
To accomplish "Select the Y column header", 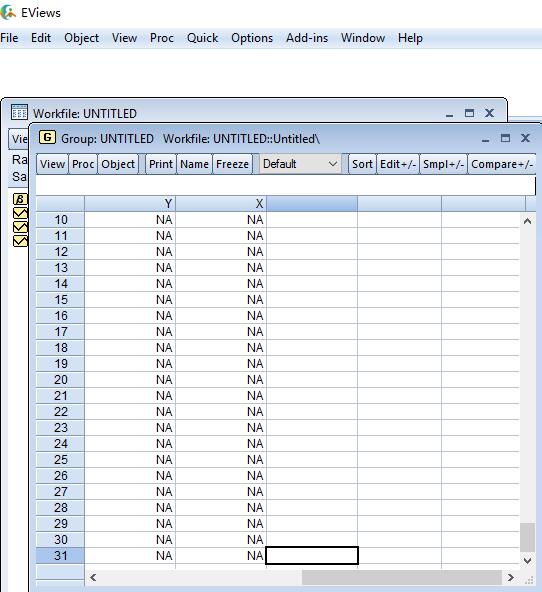I will click(130, 204).
